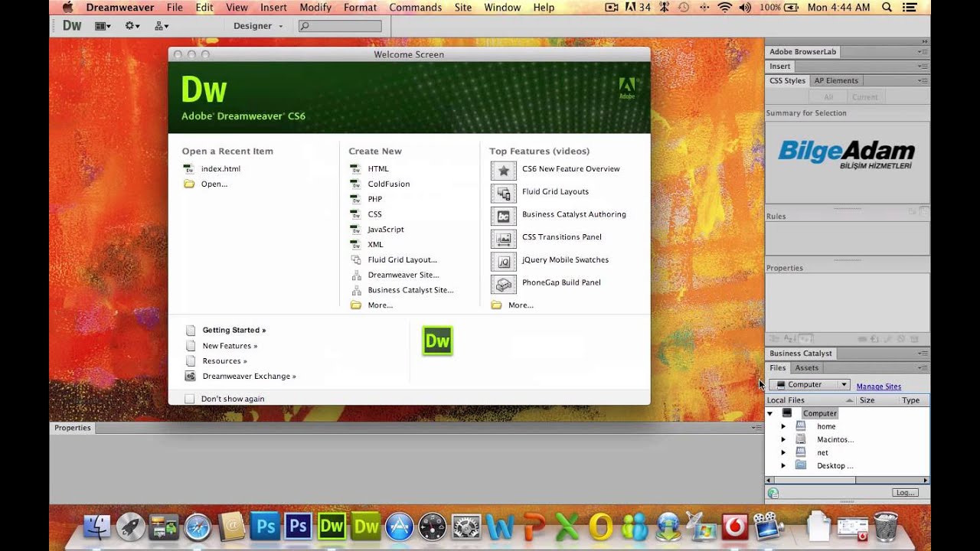This screenshot has width=980, height=551.
Task: Click the JavaScript file icon
Action: [355, 230]
